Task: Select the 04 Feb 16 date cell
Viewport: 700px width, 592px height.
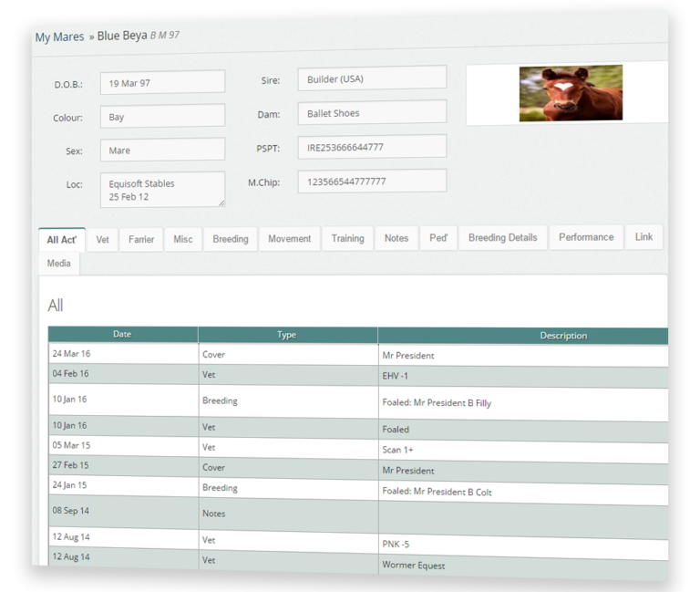Action: (123, 373)
